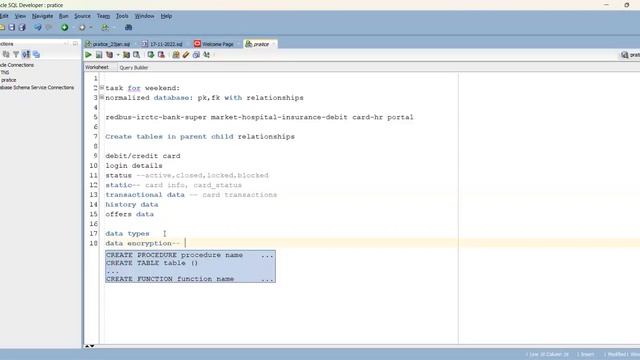Click 'history data' on line 14
The image size is (640, 360).
click(x=132, y=204)
